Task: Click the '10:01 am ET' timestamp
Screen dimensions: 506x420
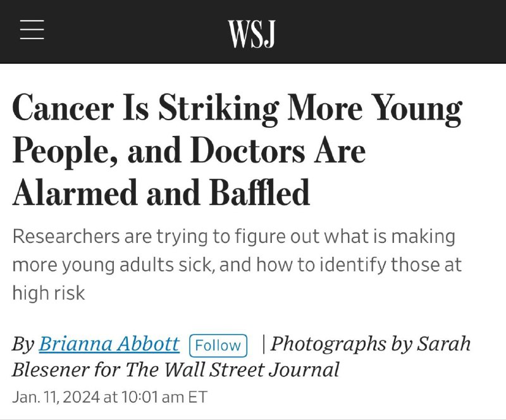Action: 164,397
